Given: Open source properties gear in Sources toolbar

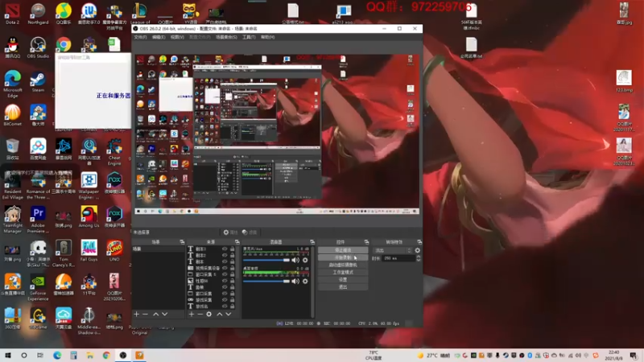Looking at the screenshot, I should click(209, 314).
